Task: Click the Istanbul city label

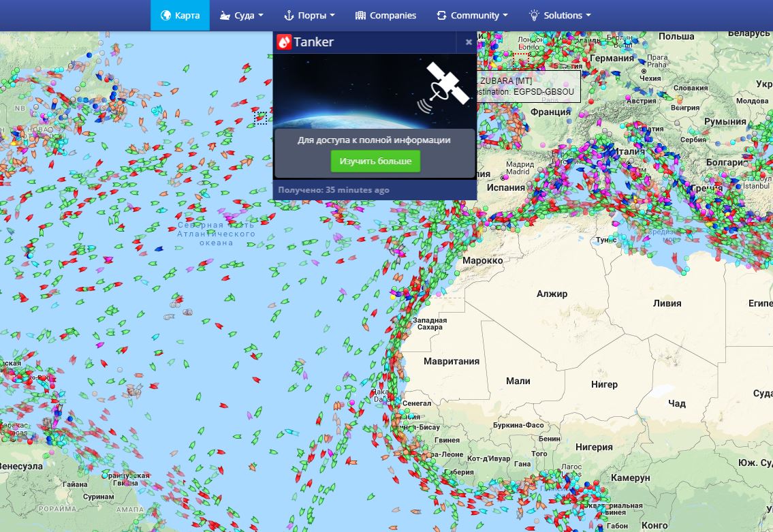Action: point(756,186)
